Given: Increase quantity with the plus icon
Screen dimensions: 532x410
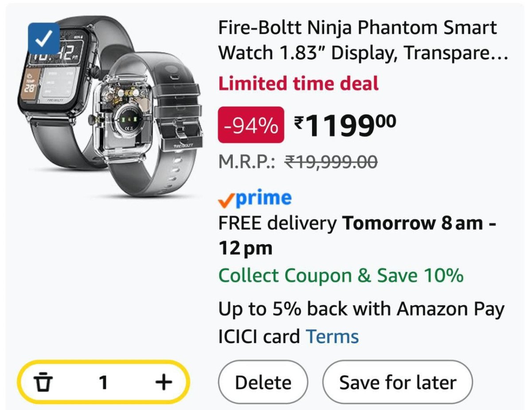Looking at the screenshot, I should 164,382.
